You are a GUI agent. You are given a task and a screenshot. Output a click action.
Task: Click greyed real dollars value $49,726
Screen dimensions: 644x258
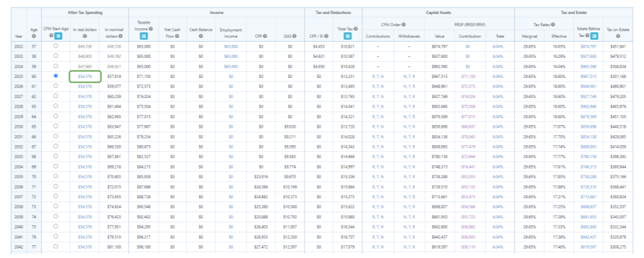click(85, 46)
